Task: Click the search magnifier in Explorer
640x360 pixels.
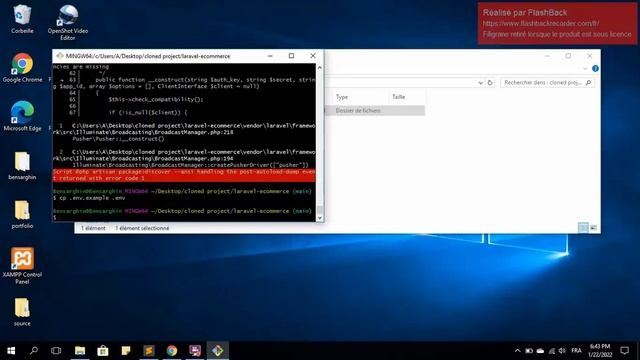Action: pyautogui.click(x=588, y=82)
